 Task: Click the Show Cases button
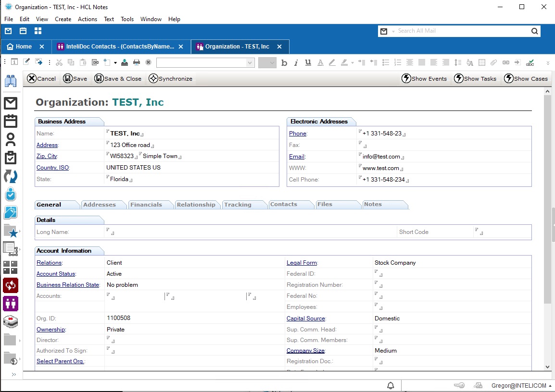tap(526, 78)
